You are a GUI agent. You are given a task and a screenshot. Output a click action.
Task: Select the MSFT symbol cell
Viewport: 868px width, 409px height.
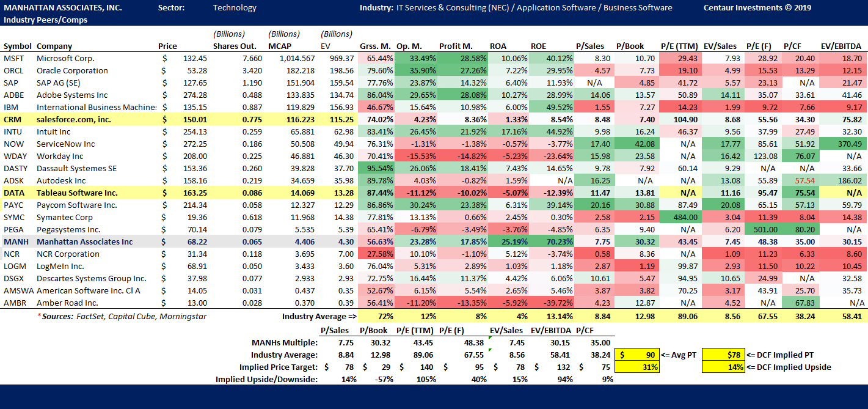(x=13, y=59)
